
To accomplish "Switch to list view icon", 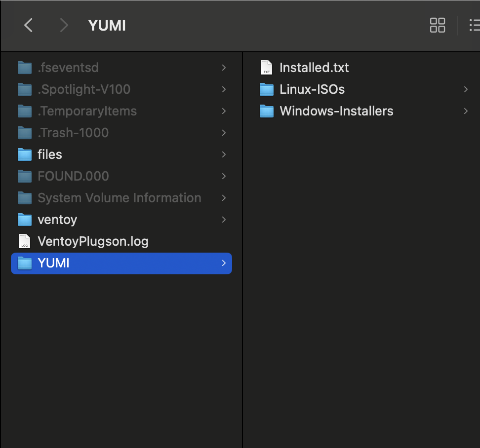I will pyautogui.click(x=475, y=25).
